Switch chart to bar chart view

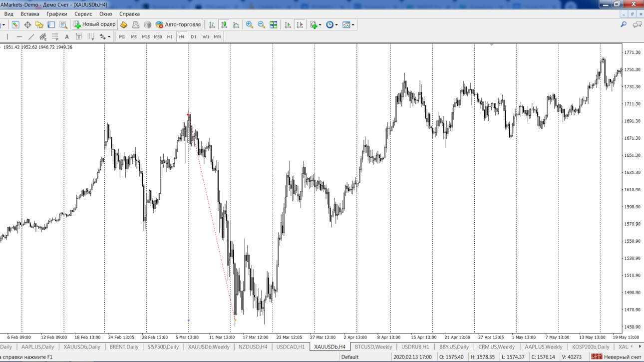(x=212, y=24)
